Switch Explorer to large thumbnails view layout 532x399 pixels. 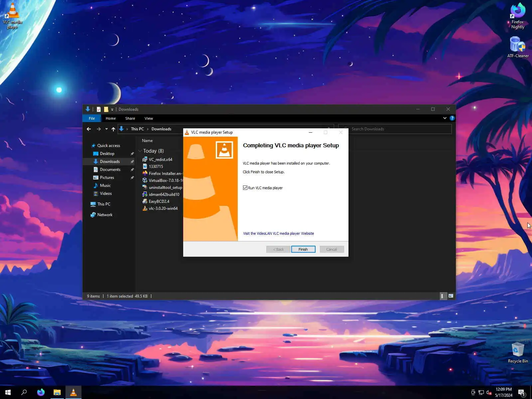pos(451,296)
